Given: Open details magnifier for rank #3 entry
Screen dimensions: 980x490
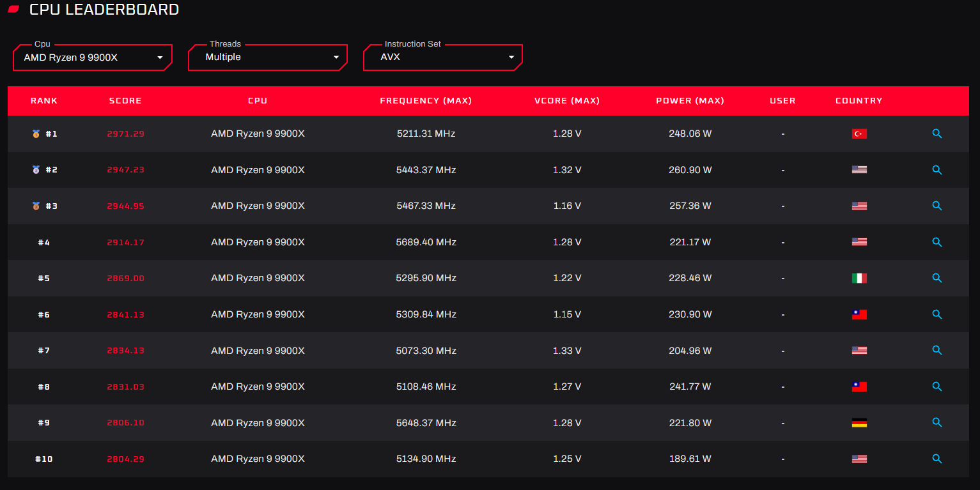Looking at the screenshot, I should point(937,206).
